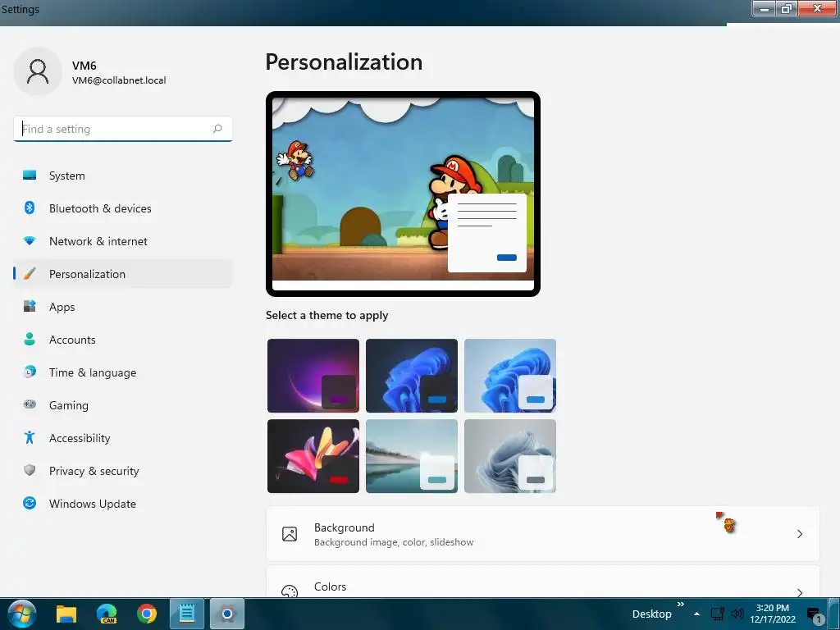
Task: Click the Privacy shield icon
Action: pos(30,470)
